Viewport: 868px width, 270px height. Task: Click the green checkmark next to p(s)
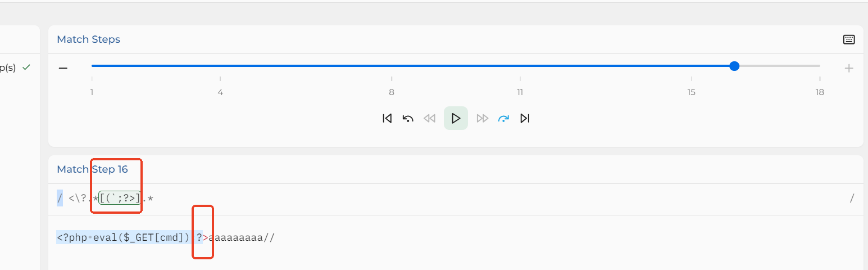pos(26,67)
